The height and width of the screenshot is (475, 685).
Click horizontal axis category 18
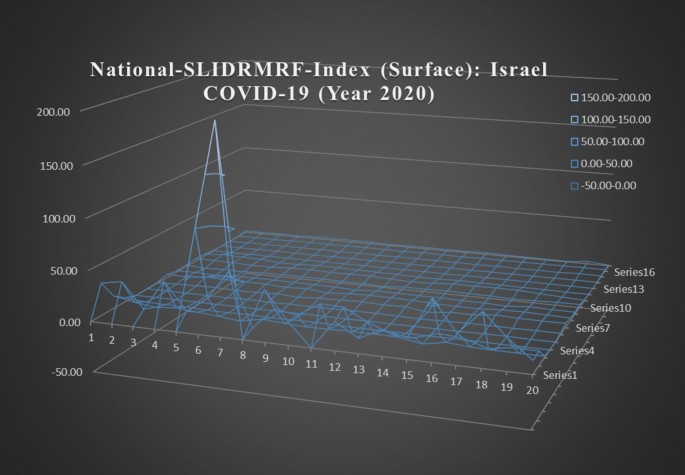pyautogui.click(x=481, y=385)
